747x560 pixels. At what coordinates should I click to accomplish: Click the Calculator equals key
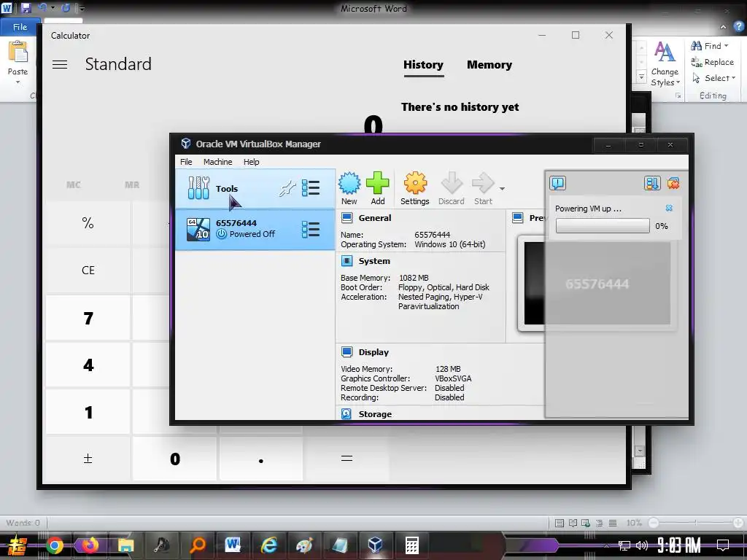pos(347,459)
